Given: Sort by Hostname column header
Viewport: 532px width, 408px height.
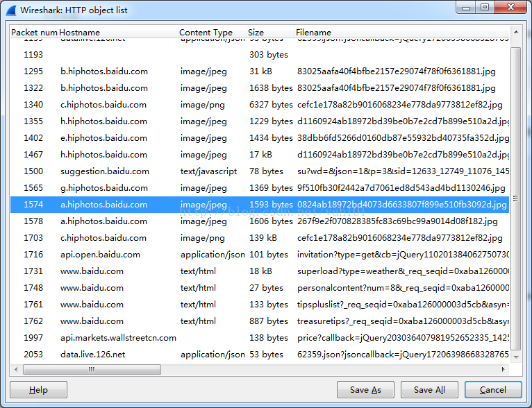Looking at the screenshot, I should (x=118, y=32).
